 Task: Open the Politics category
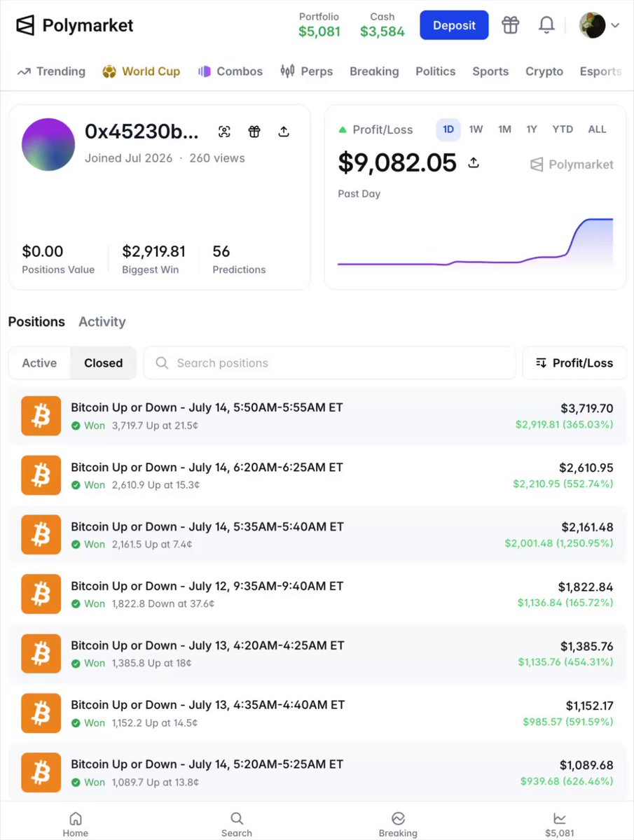[436, 71]
